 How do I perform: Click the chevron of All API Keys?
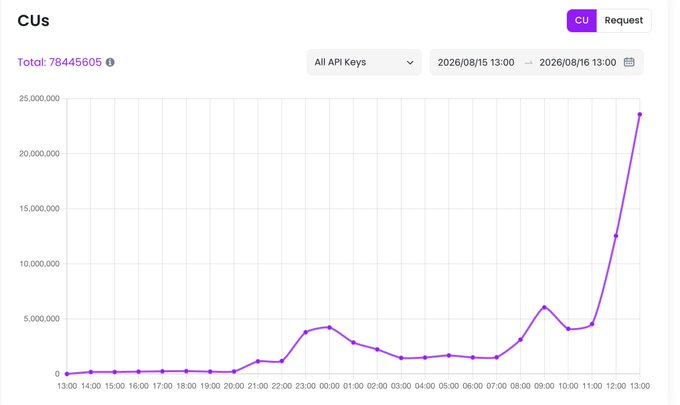tap(410, 62)
